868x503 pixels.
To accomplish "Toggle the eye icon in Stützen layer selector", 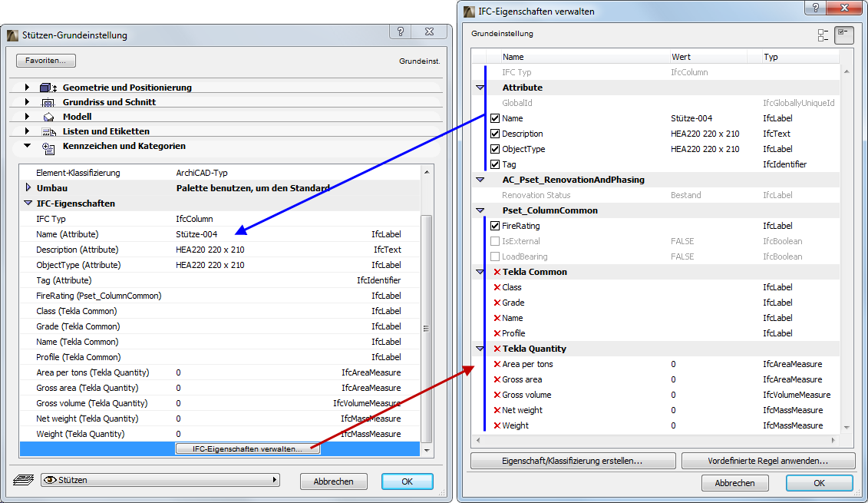I will pyautogui.click(x=51, y=480).
